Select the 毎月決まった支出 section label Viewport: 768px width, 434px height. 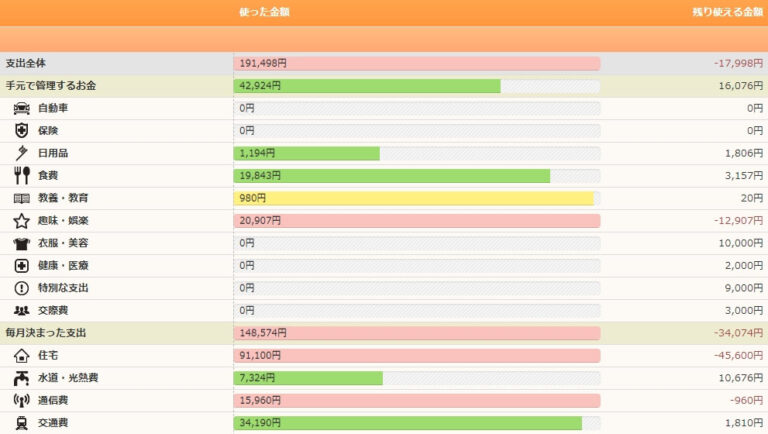click(x=46, y=333)
